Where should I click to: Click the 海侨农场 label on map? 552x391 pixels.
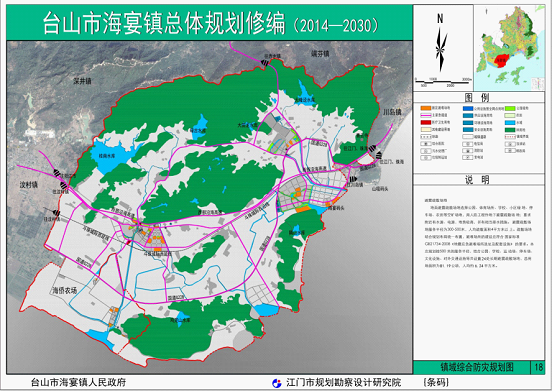(64, 291)
